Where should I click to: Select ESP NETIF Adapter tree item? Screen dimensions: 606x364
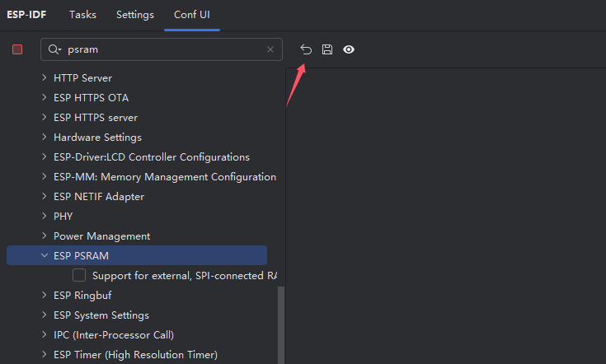coord(98,197)
